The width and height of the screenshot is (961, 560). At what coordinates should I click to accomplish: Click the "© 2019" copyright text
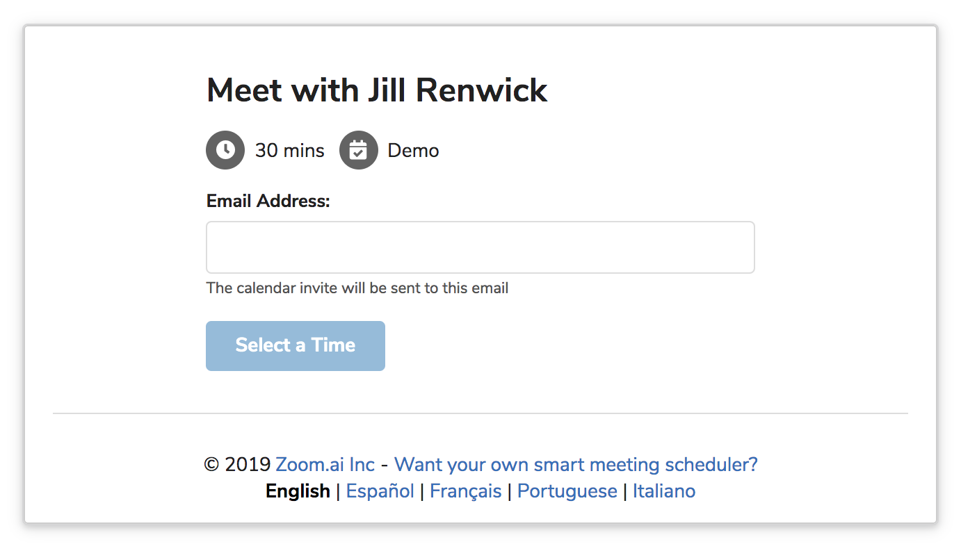pyautogui.click(x=237, y=464)
